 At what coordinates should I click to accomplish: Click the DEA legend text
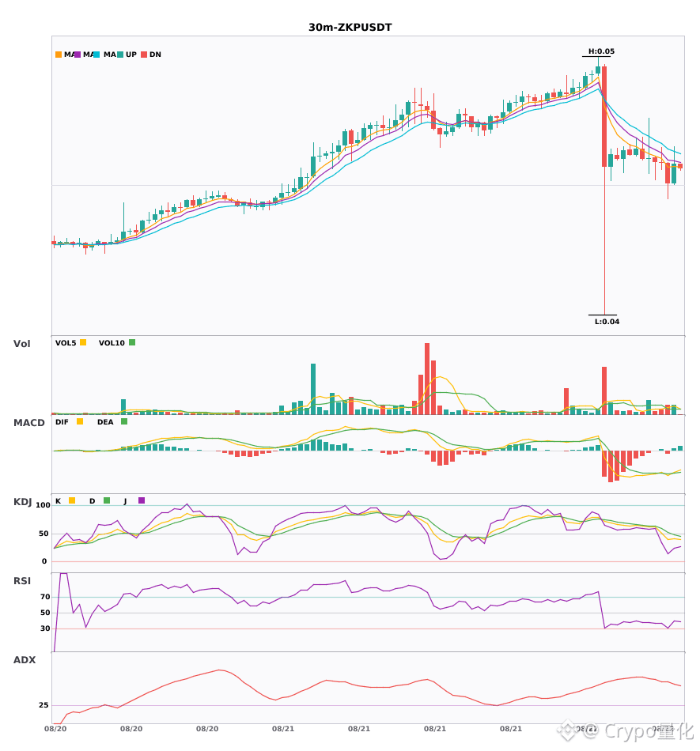(x=105, y=422)
